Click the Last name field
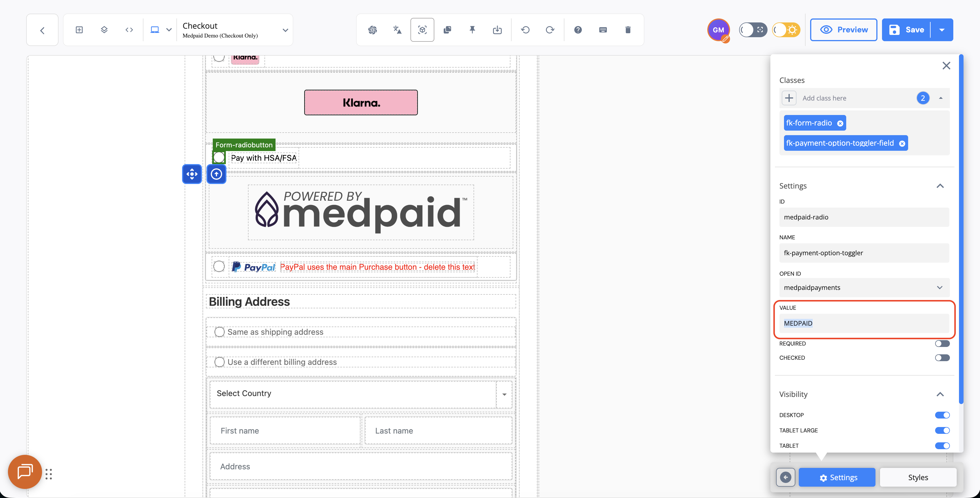This screenshot has width=980, height=498. tap(438, 431)
